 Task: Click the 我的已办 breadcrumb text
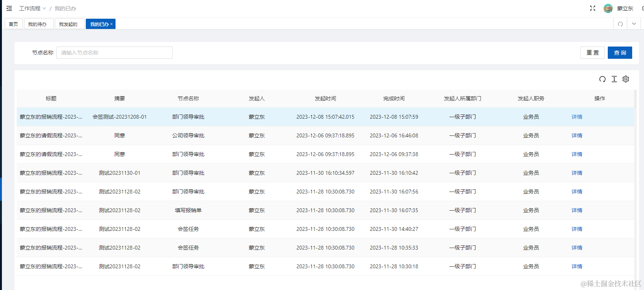pos(65,8)
